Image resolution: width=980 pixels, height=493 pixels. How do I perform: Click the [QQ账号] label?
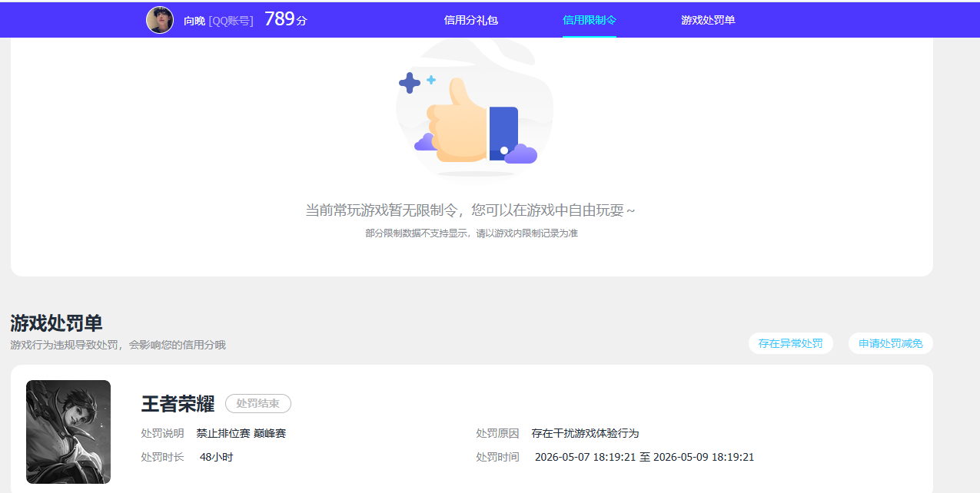(231, 21)
